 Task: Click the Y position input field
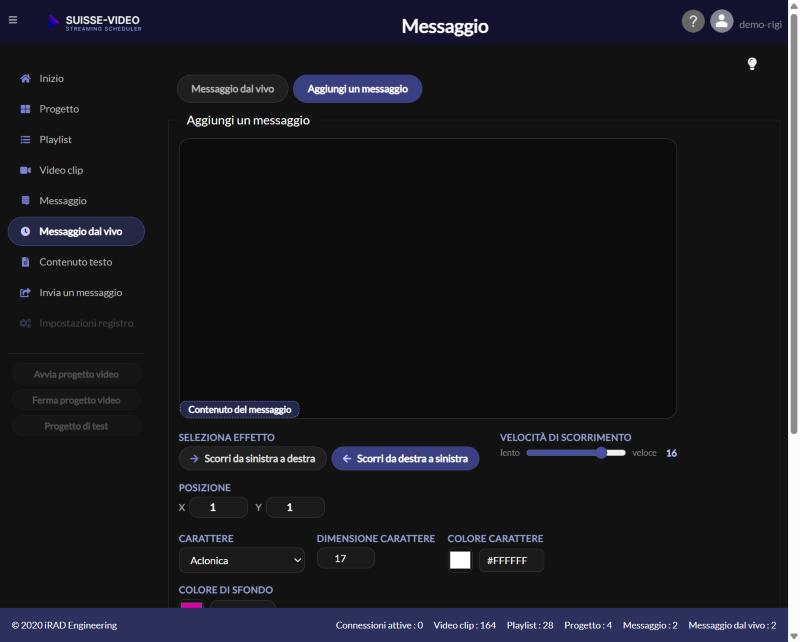295,507
